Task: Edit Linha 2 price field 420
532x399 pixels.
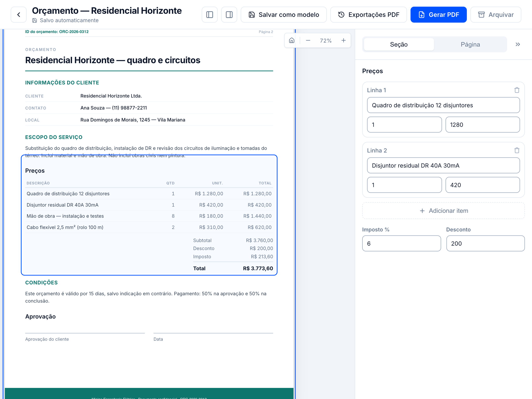Action: coord(482,185)
